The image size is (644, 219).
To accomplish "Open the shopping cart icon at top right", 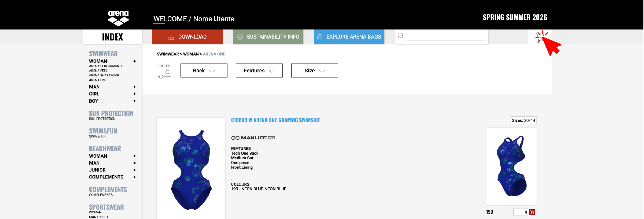I will point(540,36).
